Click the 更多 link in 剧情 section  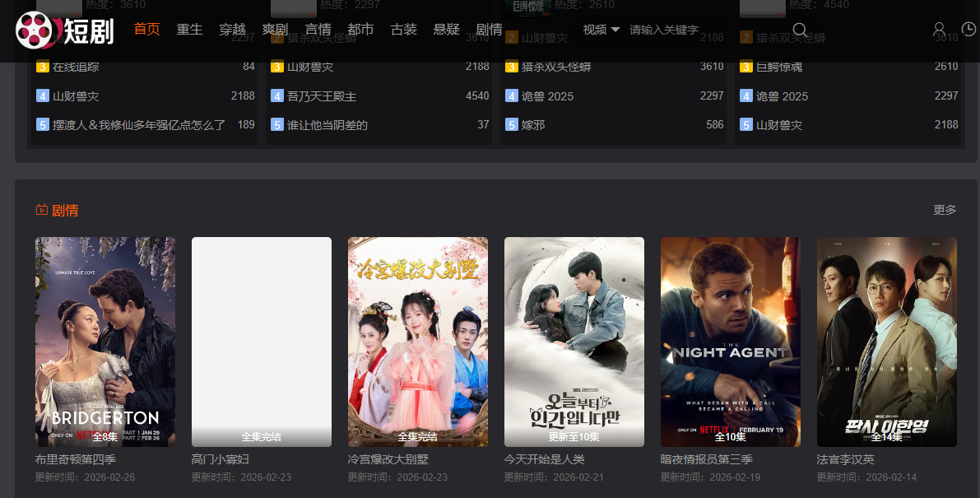pyautogui.click(x=945, y=210)
